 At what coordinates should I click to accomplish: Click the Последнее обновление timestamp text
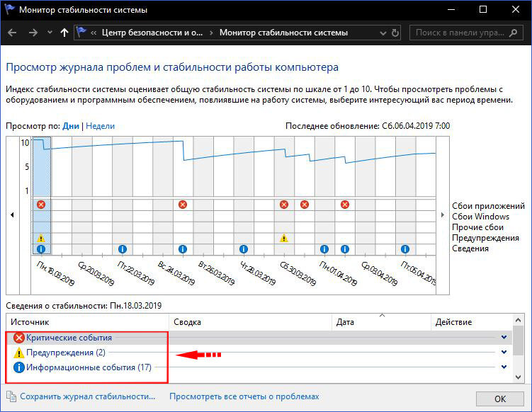(368, 126)
